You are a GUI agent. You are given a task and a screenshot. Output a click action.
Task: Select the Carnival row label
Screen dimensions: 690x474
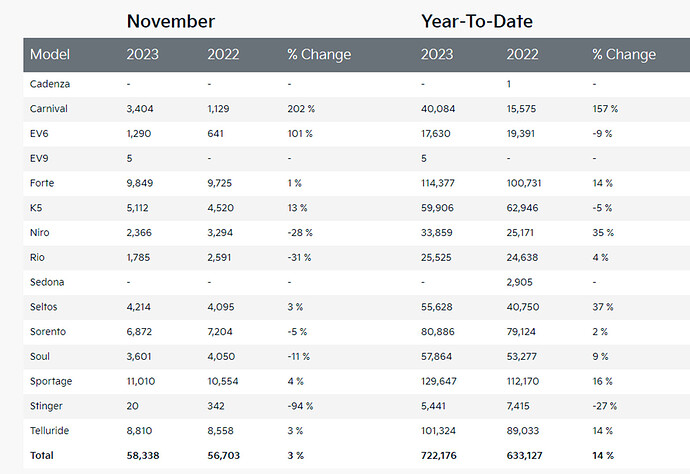coord(50,108)
